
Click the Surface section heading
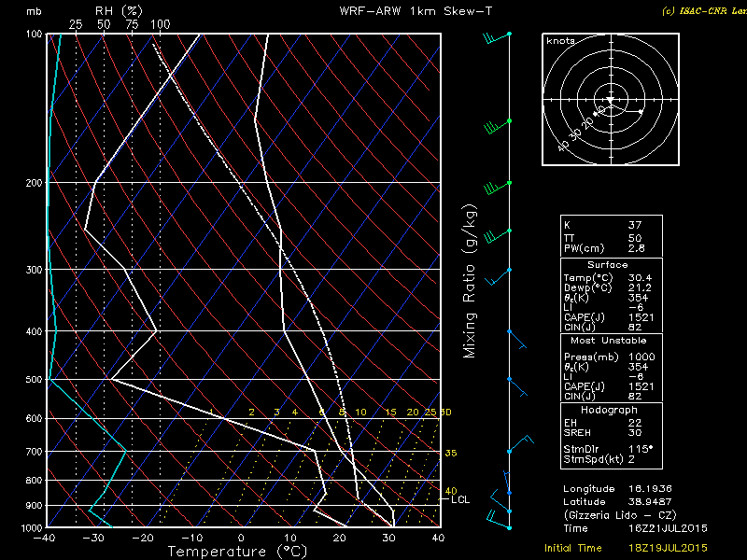coord(608,265)
